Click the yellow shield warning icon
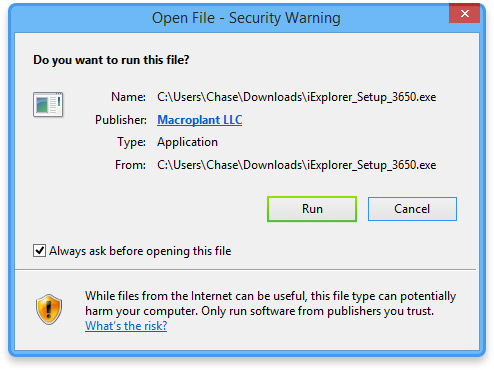 pyautogui.click(x=49, y=309)
